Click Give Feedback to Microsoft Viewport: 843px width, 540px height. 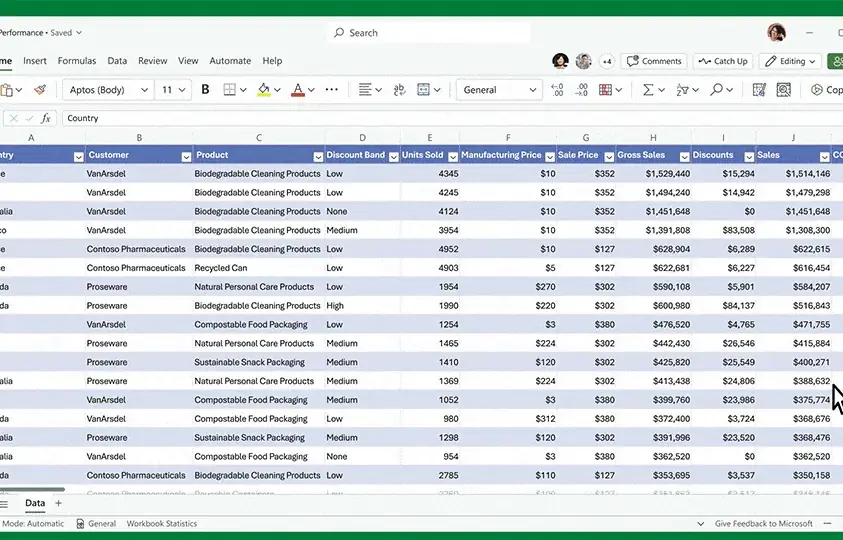tap(764, 523)
